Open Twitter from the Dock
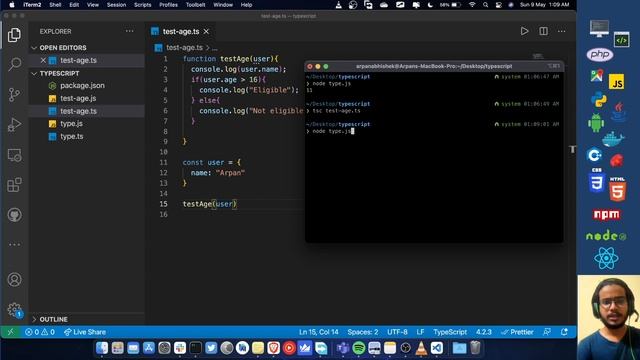Viewport: 640px width, 360px height. [211, 348]
